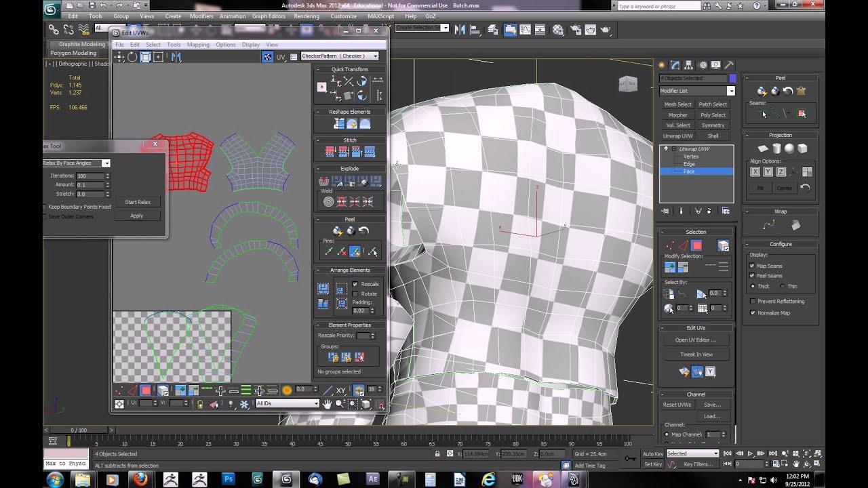
Task: Click the Pin Stack icon below modifier stack
Action: click(665, 211)
